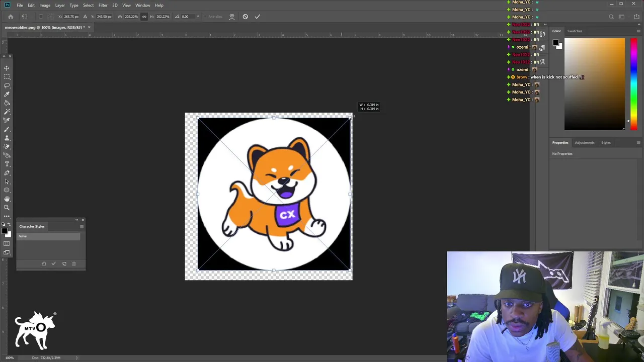Viewport: 644px width, 362px height.
Task: Collapse the right panel dock to icons
Action: (x=640, y=24)
